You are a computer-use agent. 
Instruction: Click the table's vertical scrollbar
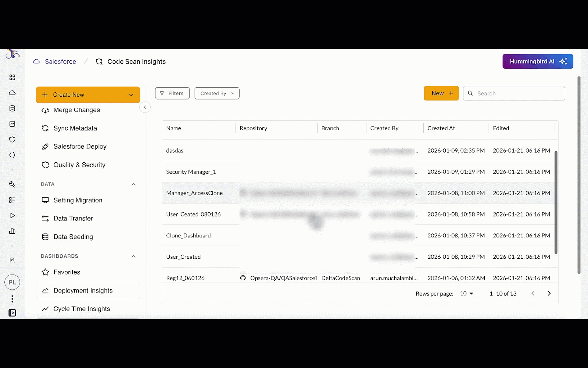coord(556,202)
